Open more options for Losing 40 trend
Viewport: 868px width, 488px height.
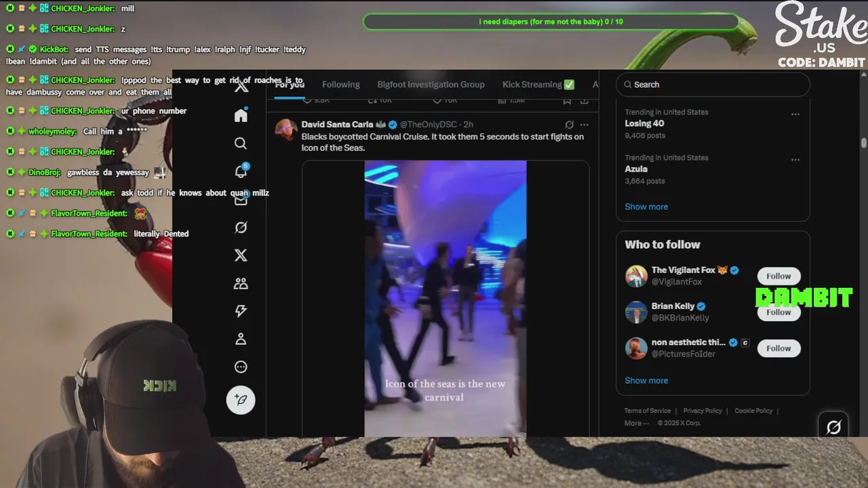click(x=795, y=114)
